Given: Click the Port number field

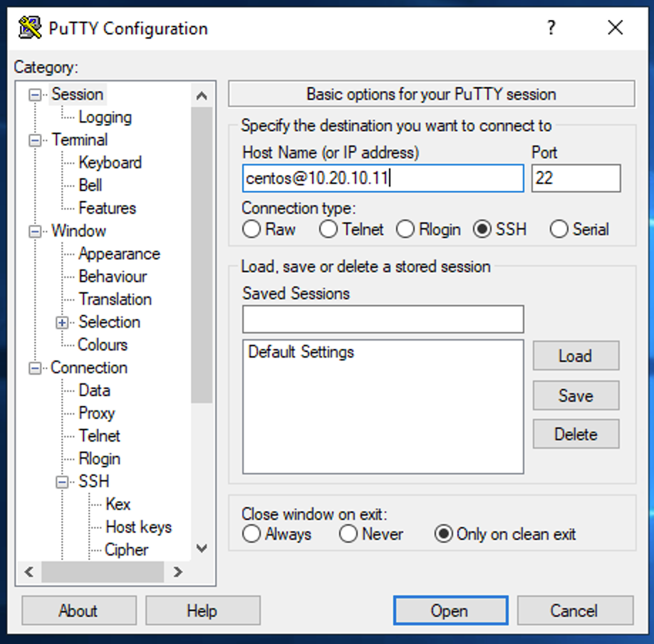Looking at the screenshot, I should (x=576, y=178).
